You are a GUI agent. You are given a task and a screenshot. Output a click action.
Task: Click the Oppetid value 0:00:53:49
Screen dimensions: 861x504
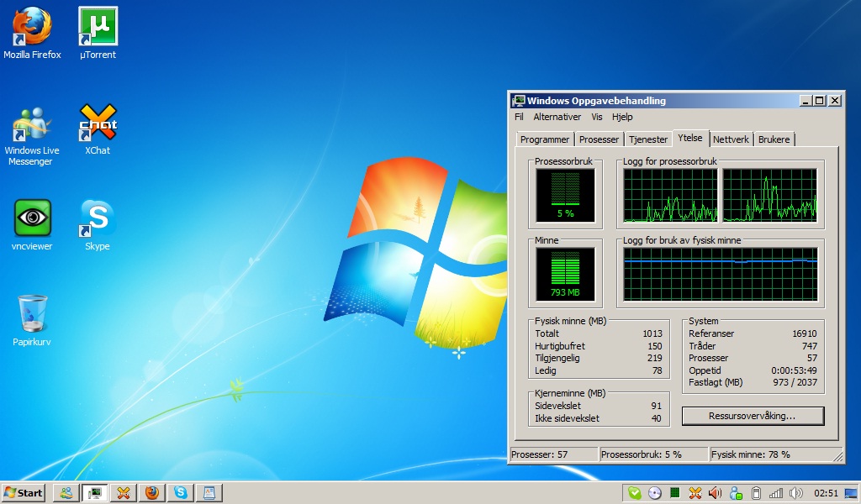(x=794, y=370)
